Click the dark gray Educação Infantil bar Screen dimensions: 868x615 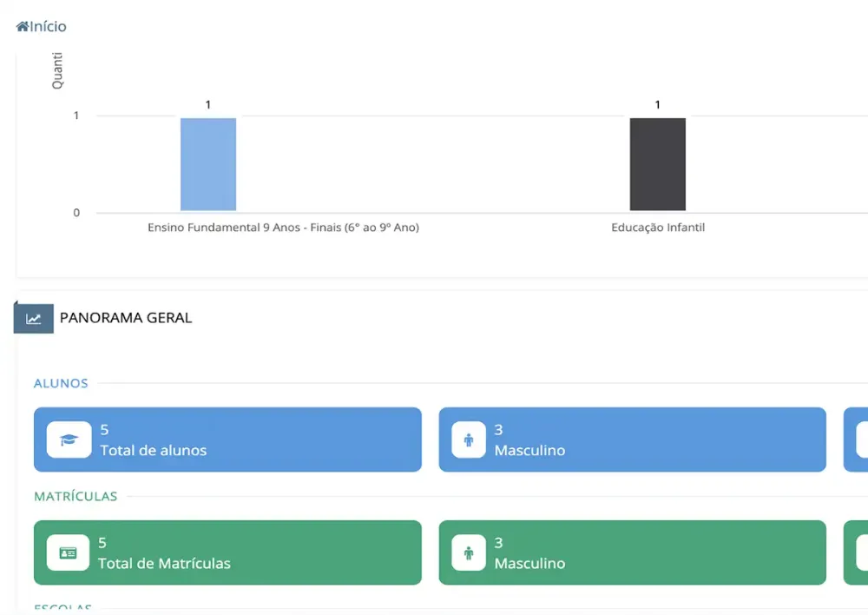tap(658, 164)
